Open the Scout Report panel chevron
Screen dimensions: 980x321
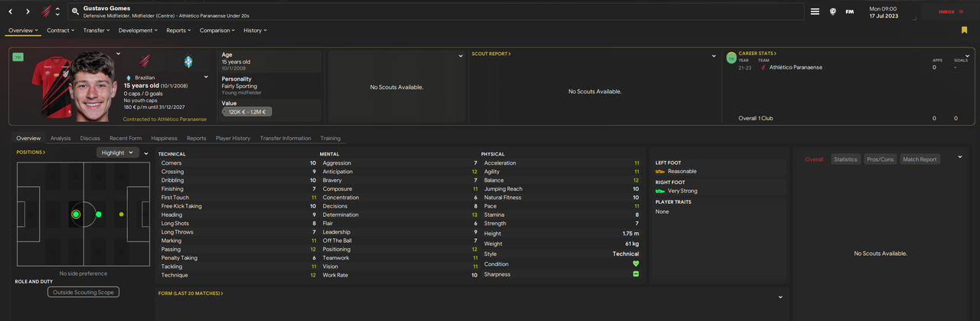(x=714, y=56)
